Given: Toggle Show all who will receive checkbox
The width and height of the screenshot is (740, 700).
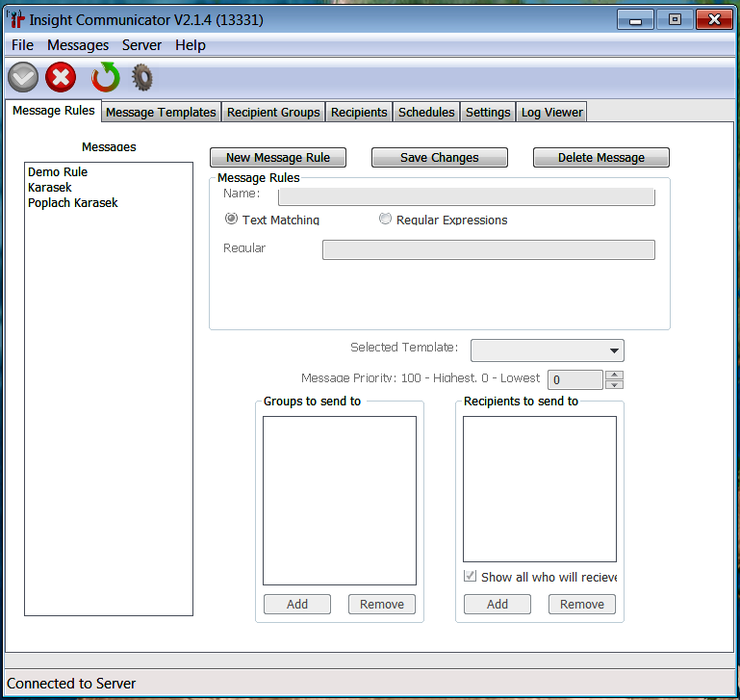Looking at the screenshot, I should pos(471,577).
